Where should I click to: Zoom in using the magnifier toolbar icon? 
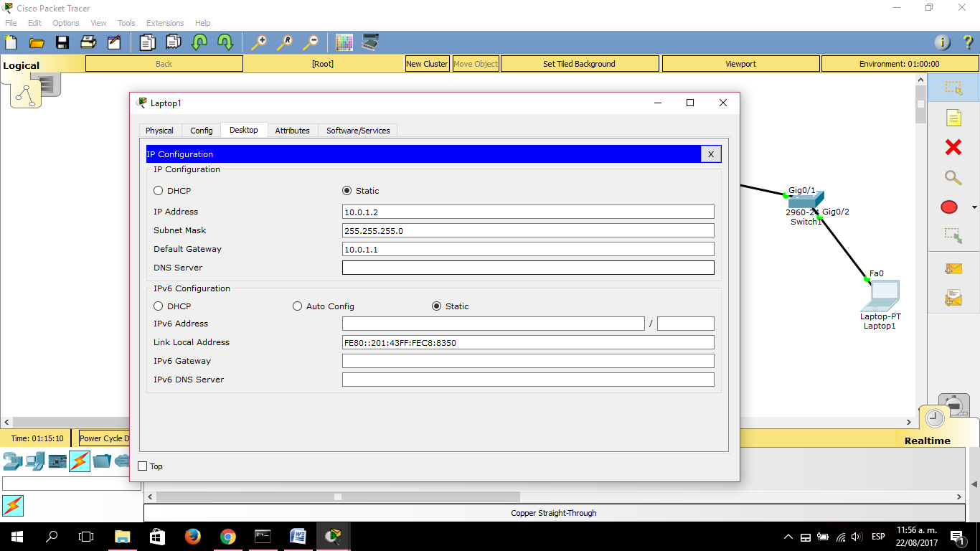click(258, 42)
